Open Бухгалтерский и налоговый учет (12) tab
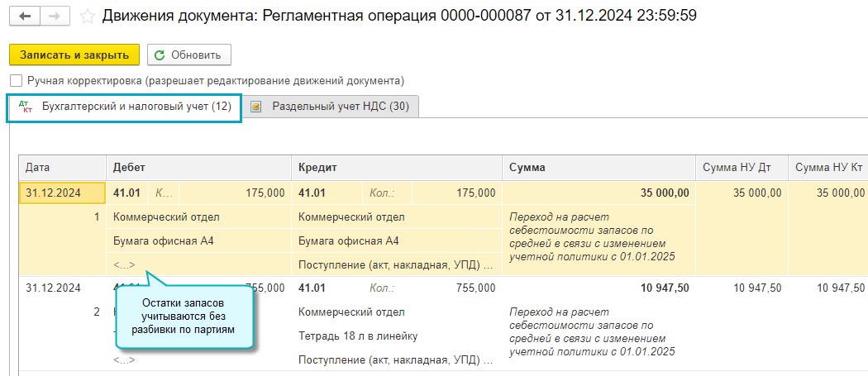The height and width of the screenshot is (376, 868). pyautogui.click(x=136, y=107)
